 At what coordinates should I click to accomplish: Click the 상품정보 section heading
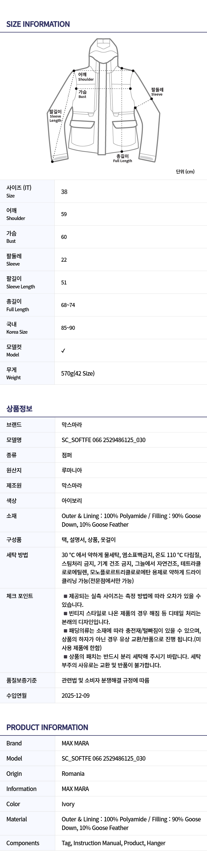coord(19,409)
